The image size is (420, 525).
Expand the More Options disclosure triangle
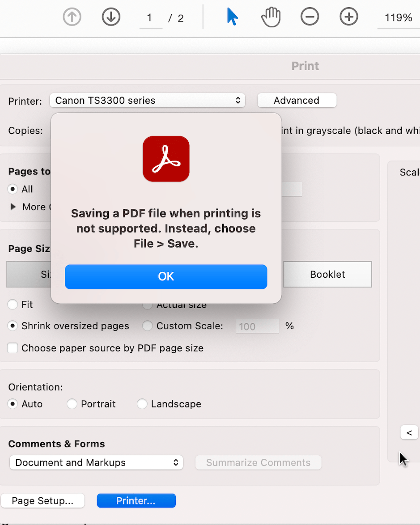pos(13,207)
